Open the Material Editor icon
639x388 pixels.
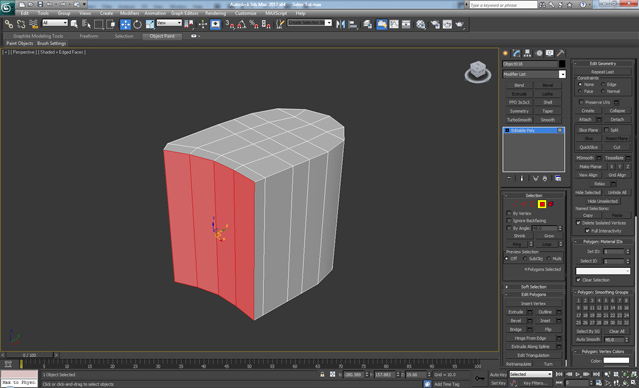(x=421, y=24)
